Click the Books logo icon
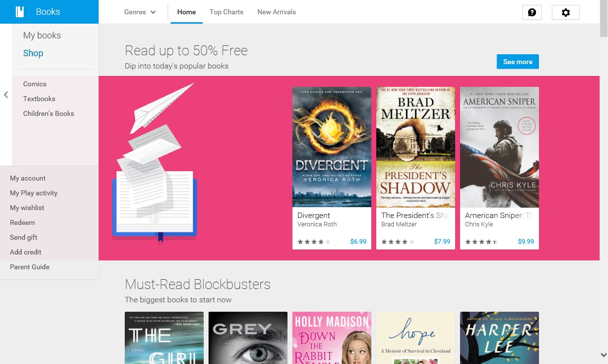 coord(20,12)
